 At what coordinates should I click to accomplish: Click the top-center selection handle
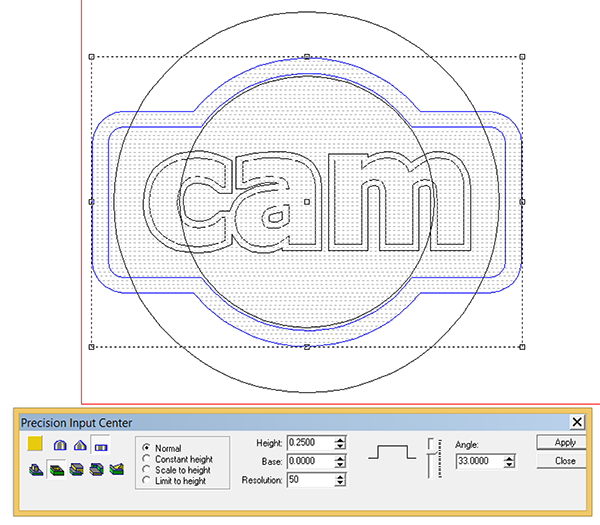[307, 57]
